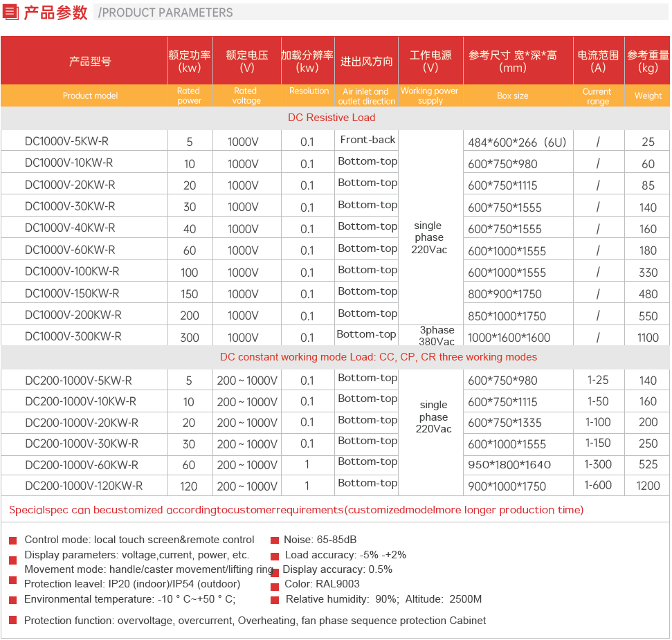Click box size '950*1800*1640'

tap(509, 465)
